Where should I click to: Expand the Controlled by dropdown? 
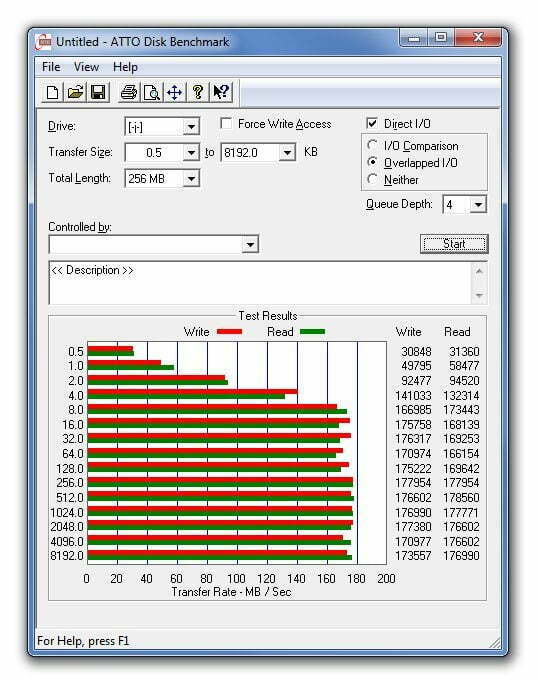[250, 244]
